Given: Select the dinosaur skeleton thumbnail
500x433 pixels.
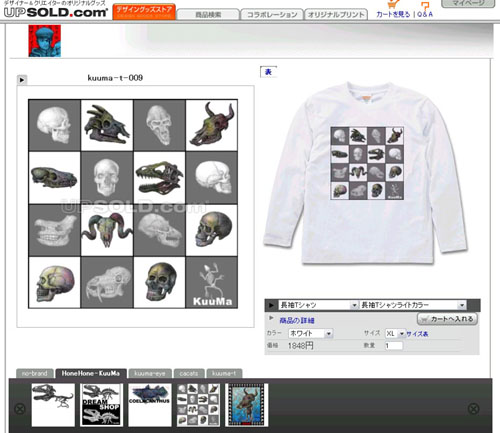Looking at the screenshot, I should coord(53,405).
